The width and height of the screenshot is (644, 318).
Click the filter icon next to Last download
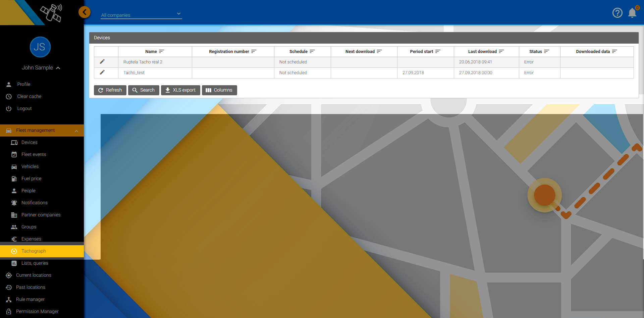tap(501, 51)
